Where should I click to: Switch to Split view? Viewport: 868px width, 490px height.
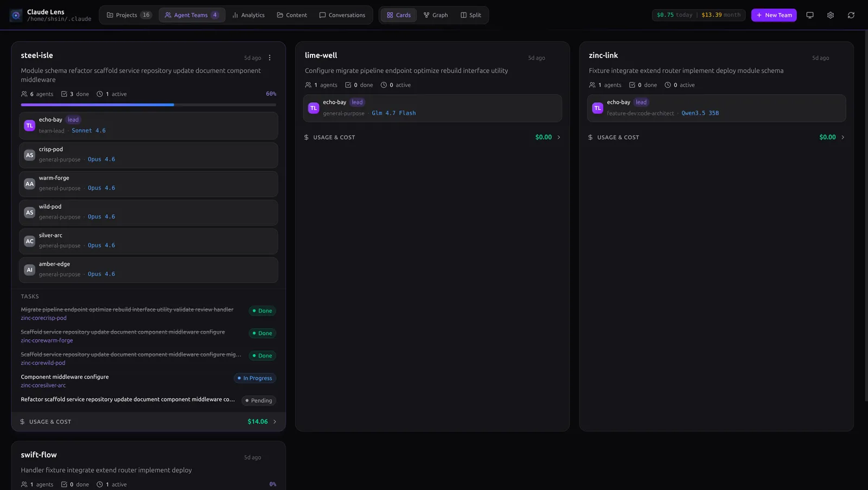(471, 15)
